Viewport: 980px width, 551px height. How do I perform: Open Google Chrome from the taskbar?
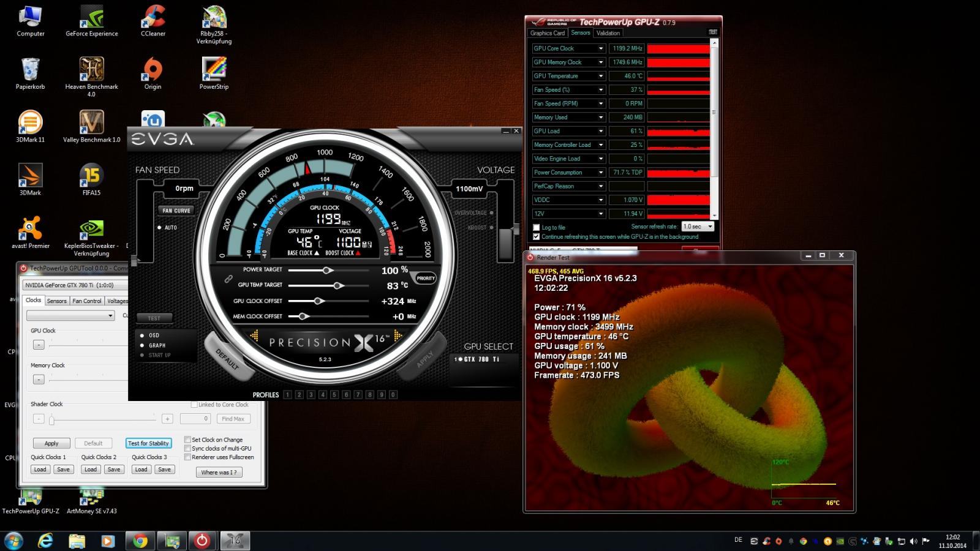coord(140,541)
